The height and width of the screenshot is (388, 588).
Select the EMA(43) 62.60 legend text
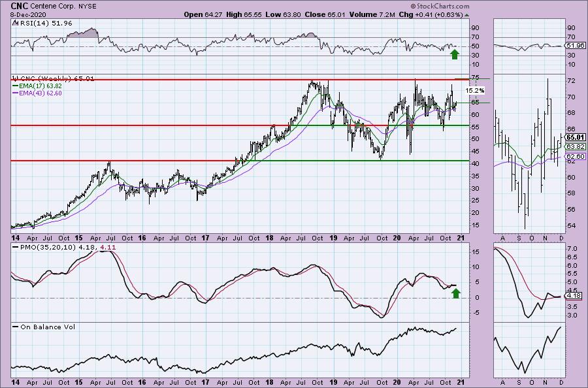[x=40, y=93]
